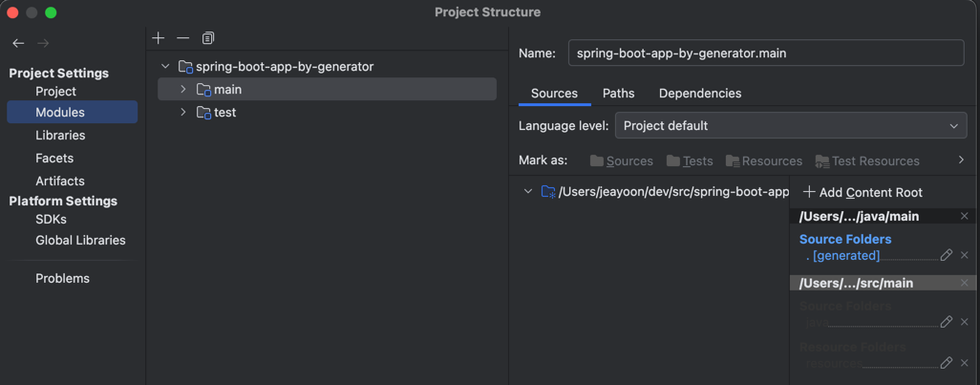Click Add Content Root button
This screenshot has width=980, height=385.
862,192
